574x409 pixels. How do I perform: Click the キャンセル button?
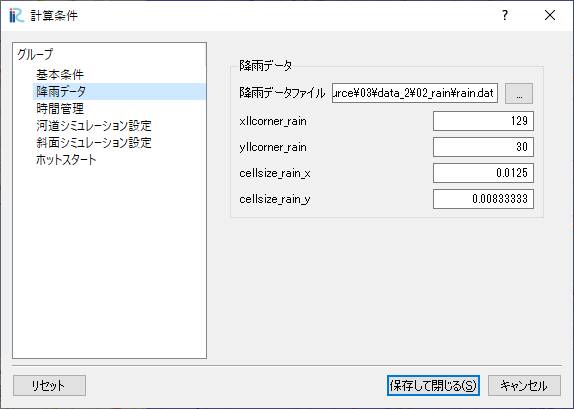pos(524,385)
